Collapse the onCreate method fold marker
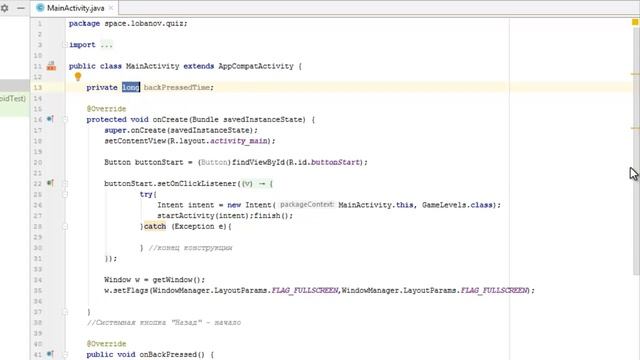Viewport: 640px width, 360px height. (x=65, y=120)
